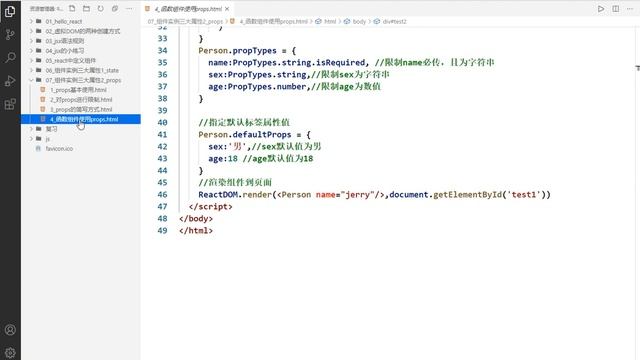Expand the 复习 folder

[x=31, y=129]
